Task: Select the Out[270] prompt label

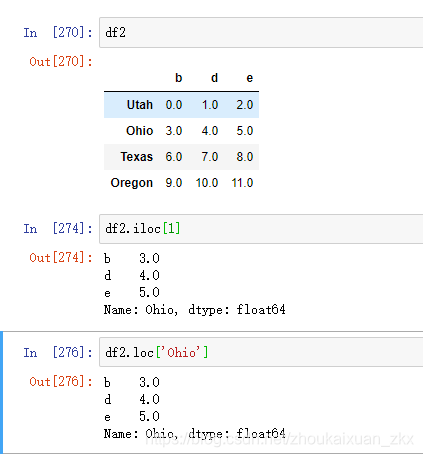Action: [61, 62]
